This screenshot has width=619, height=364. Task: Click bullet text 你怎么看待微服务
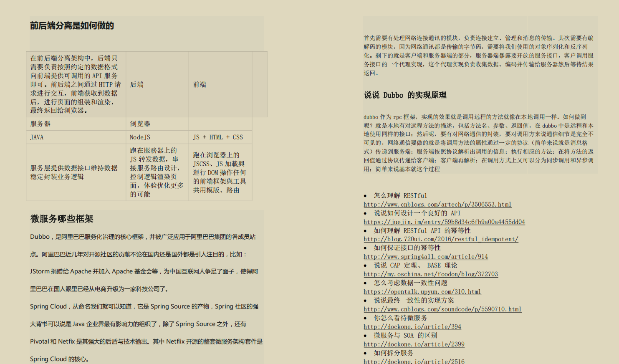pos(400,318)
